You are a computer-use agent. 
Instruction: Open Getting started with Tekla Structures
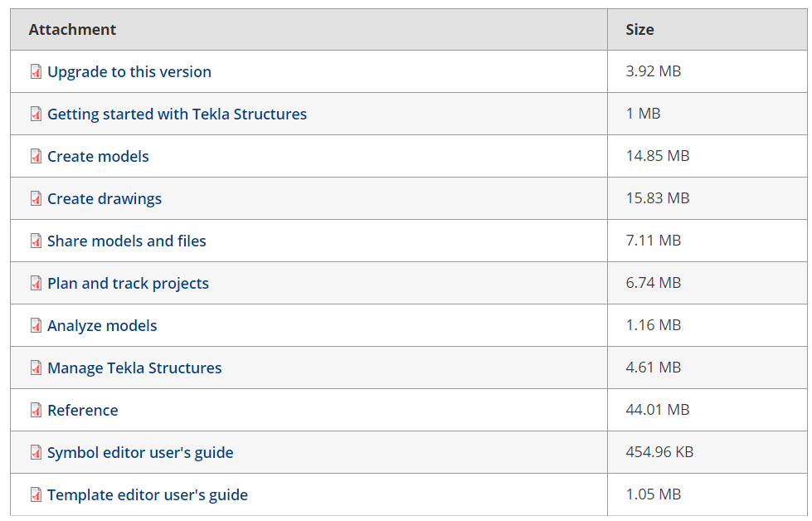click(x=177, y=114)
